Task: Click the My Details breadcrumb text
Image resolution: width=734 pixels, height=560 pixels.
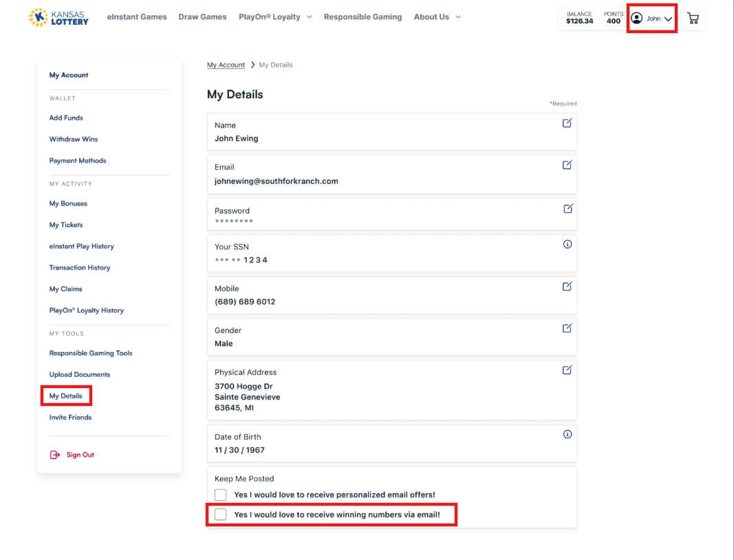Action: [x=276, y=65]
